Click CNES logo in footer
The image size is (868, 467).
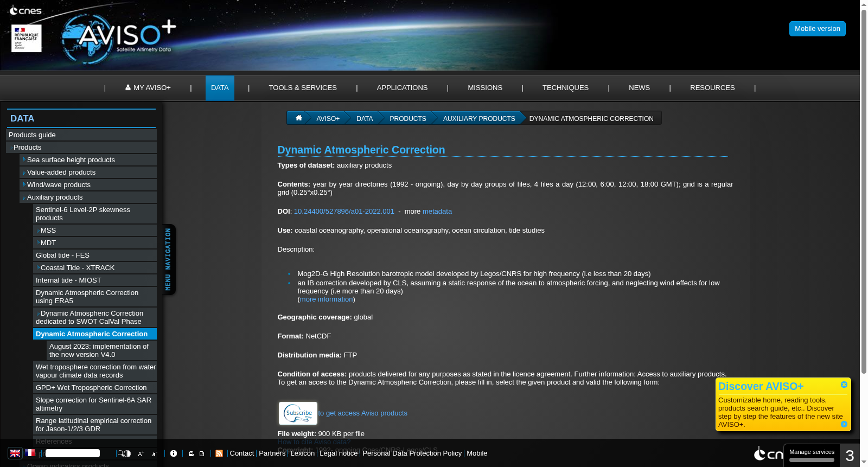(768, 453)
